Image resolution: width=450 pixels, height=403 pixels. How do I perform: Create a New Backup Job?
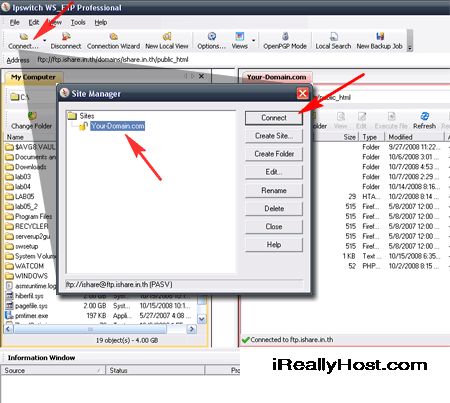(x=380, y=41)
